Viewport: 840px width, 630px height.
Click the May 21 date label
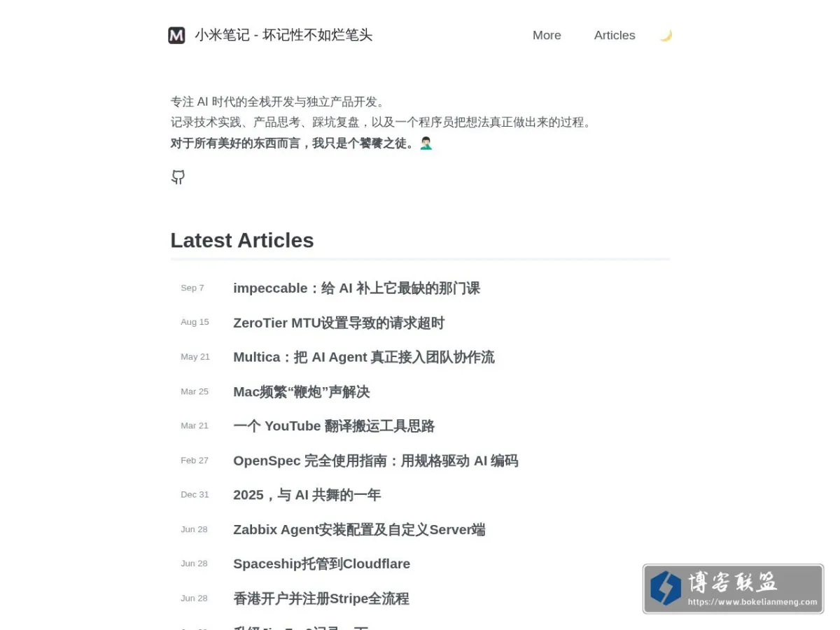click(x=195, y=357)
